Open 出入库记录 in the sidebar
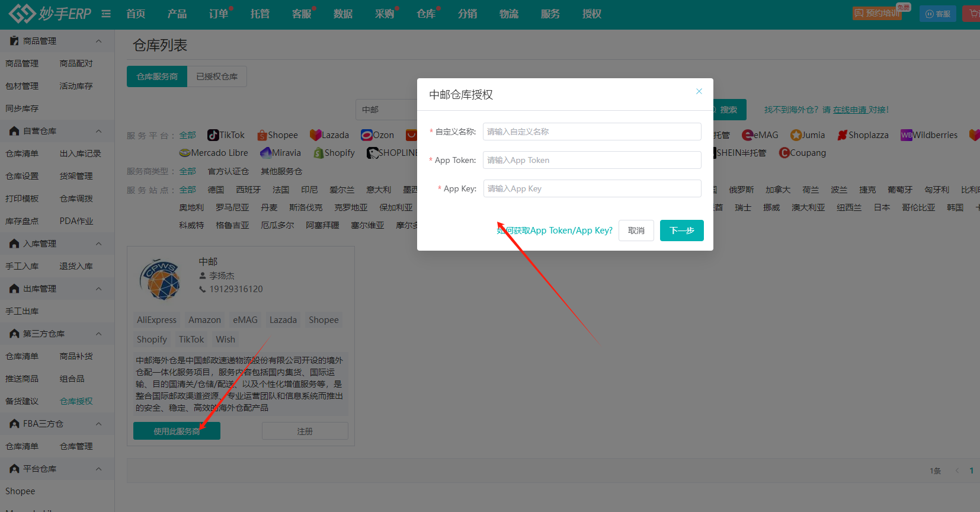Viewport: 980px width, 512px height. coord(81,153)
